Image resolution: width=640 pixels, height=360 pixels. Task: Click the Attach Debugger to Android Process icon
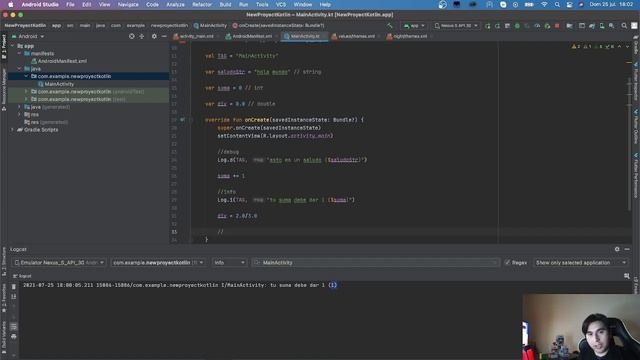click(547, 25)
